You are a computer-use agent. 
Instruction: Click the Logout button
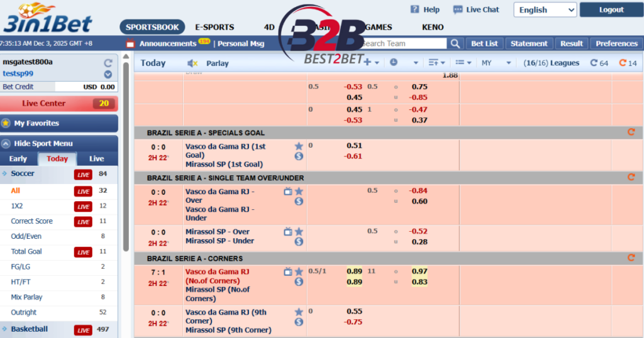point(611,9)
